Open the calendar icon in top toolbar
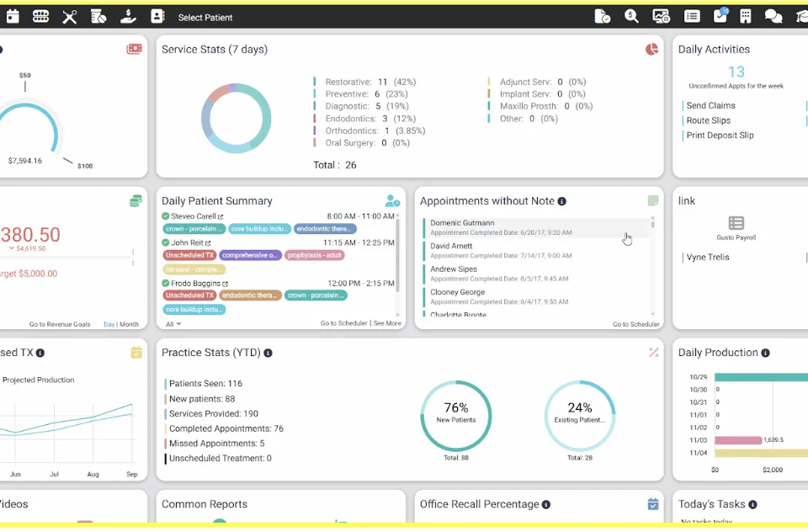This screenshot has width=808, height=532. click(x=13, y=17)
